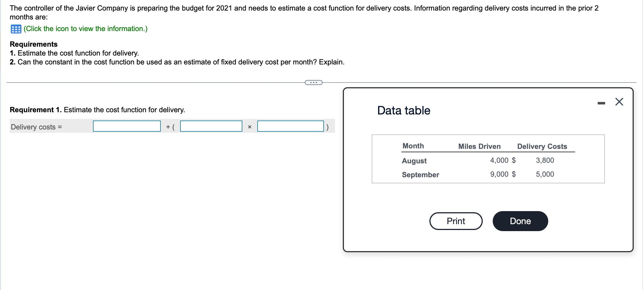Click the August row in the data table
This screenshot has height=290, width=644.
(x=414, y=161)
